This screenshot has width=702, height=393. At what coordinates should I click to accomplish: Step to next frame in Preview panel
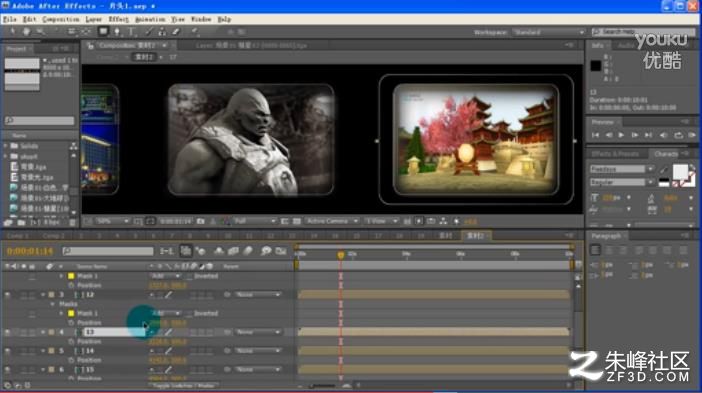635,135
